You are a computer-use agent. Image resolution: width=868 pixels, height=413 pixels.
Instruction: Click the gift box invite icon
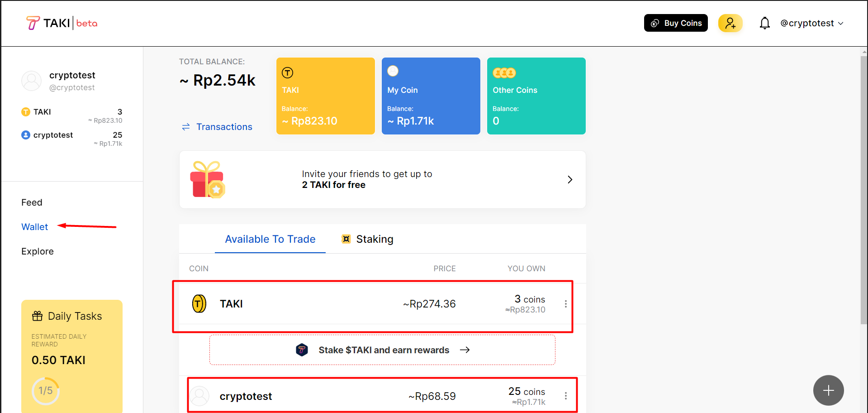[x=208, y=180]
